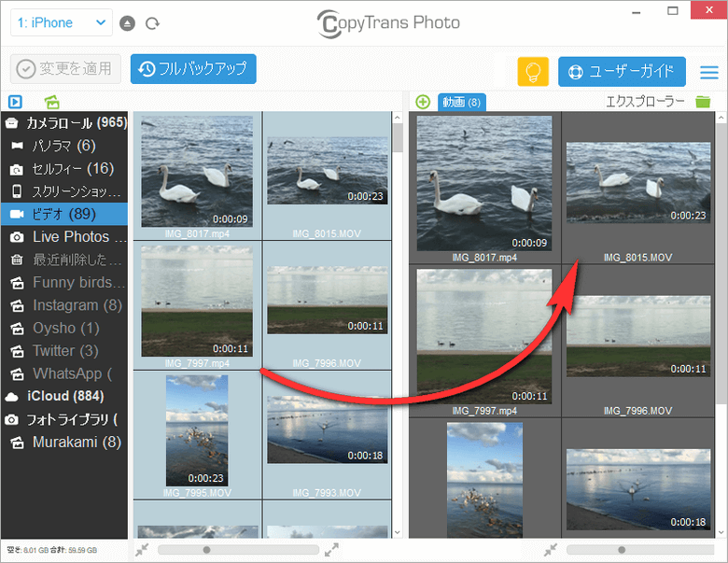The height and width of the screenshot is (563, 728).
Task: Select カメラロール (965) in sidebar
Action: click(64, 122)
